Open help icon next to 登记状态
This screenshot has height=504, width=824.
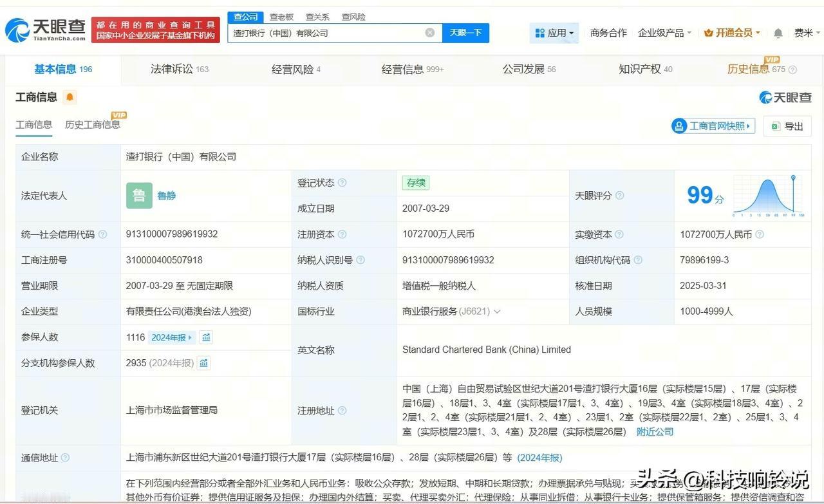(x=342, y=183)
